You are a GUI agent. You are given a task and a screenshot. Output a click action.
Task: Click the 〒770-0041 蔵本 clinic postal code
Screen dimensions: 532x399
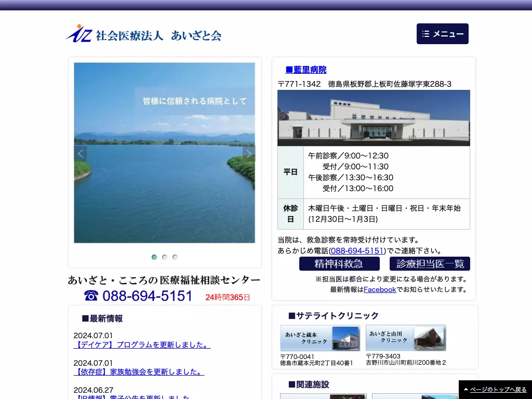point(297,356)
